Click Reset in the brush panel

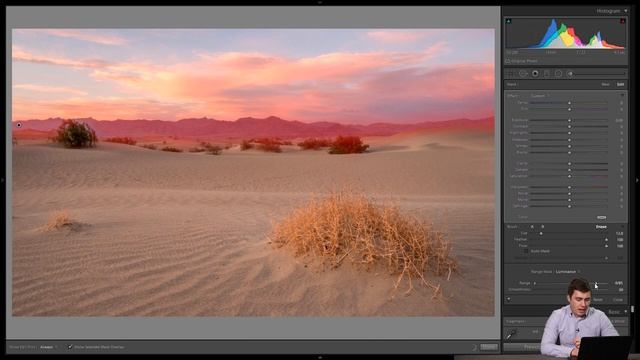[598, 300]
